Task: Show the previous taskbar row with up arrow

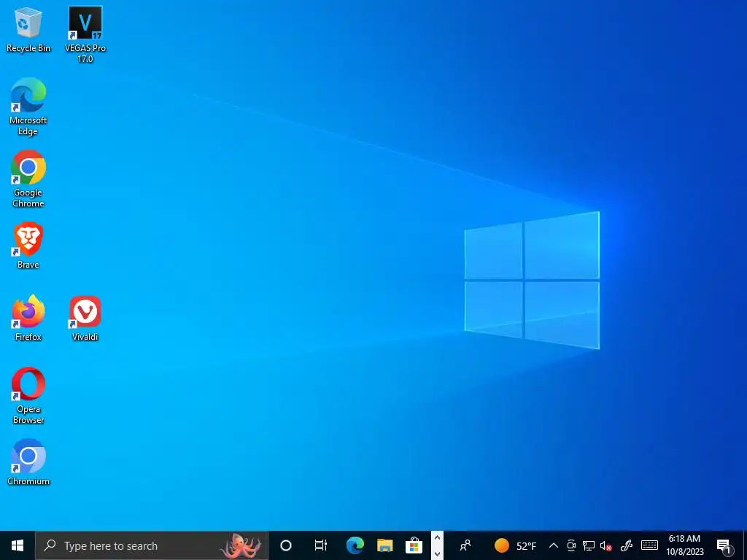Action: click(437, 538)
